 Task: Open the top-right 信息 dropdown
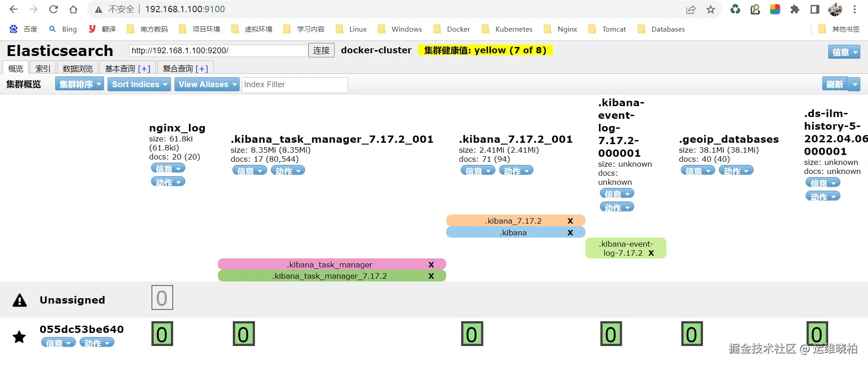click(844, 52)
